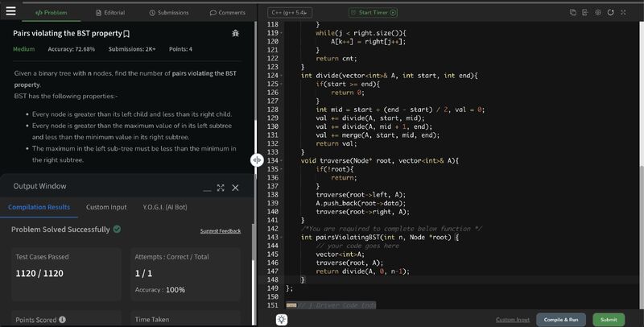Switch to the Problem tab

(x=52, y=13)
